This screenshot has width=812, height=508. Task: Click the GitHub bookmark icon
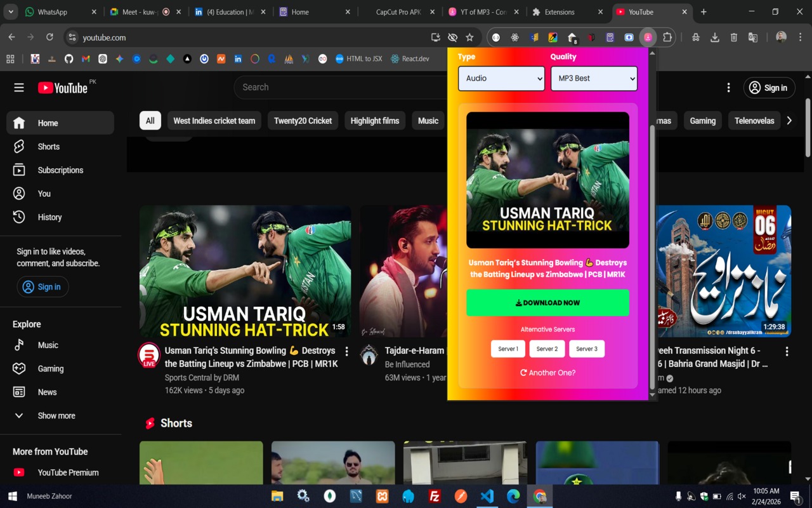(x=69, y=59)
